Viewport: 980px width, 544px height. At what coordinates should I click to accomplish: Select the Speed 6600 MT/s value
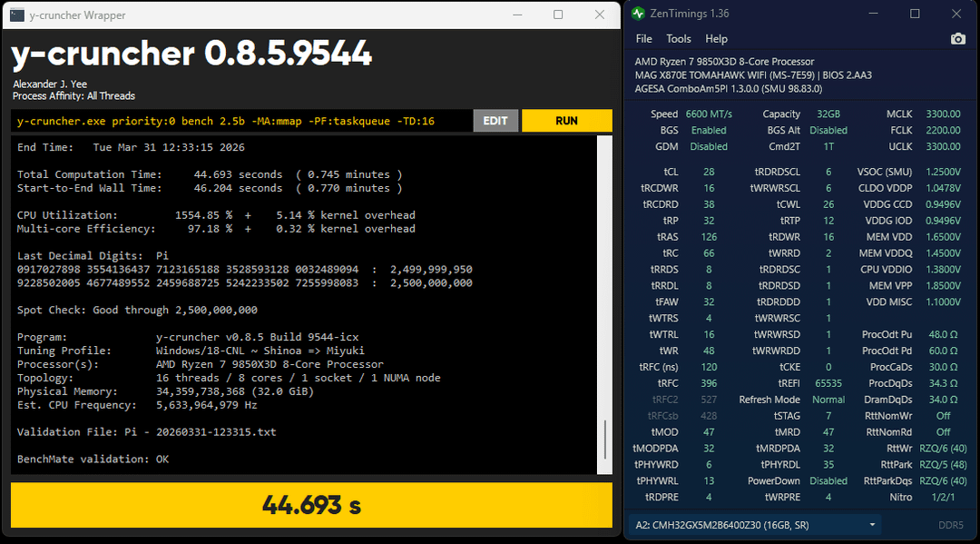click(709, 114)
